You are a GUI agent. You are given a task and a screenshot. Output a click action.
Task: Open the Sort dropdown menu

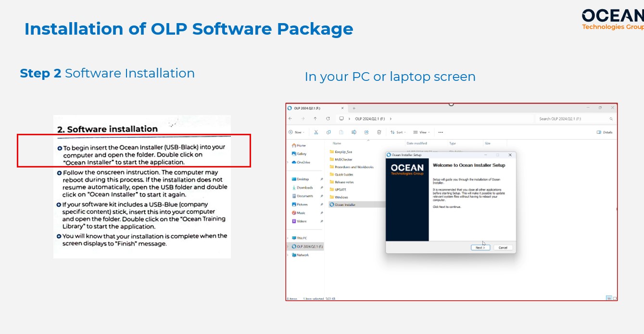click(398, 132)
